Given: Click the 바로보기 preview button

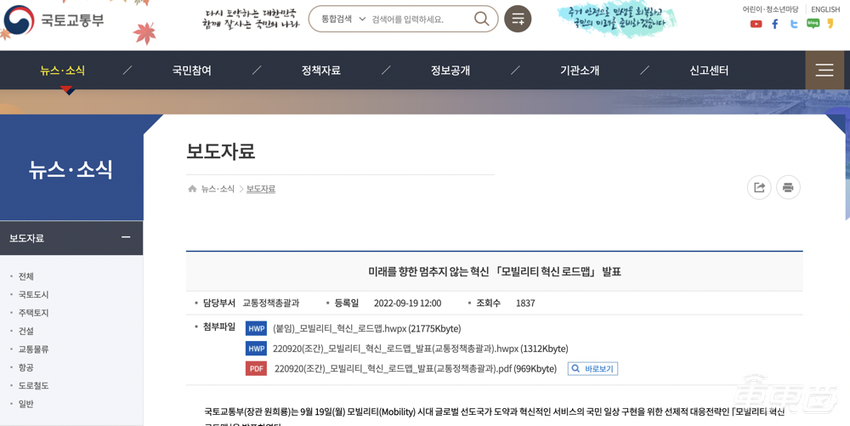Looking at the screenshot, I should tap(593, 368).
